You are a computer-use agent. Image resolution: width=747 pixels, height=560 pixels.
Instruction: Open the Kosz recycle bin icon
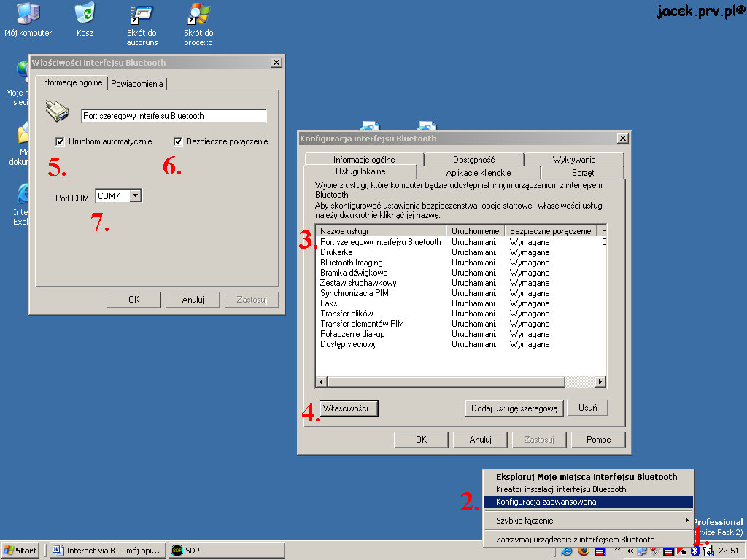(x=85, y=20)
